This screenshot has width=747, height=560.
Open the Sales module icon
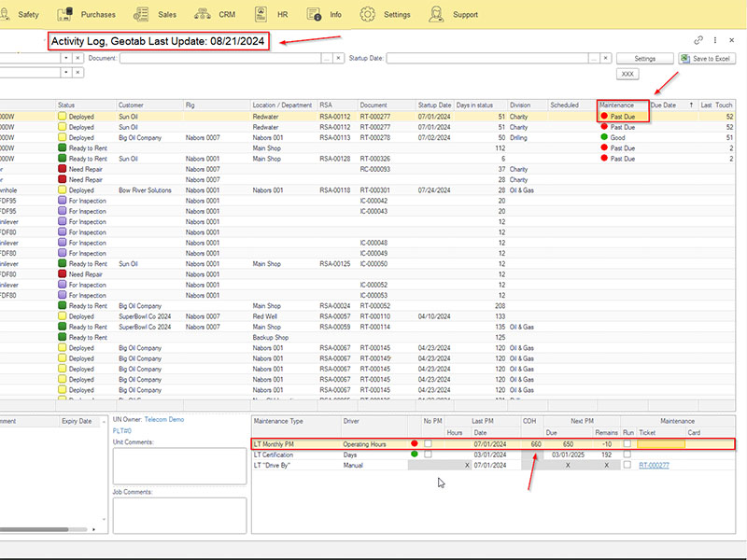[x=142, y=15]
